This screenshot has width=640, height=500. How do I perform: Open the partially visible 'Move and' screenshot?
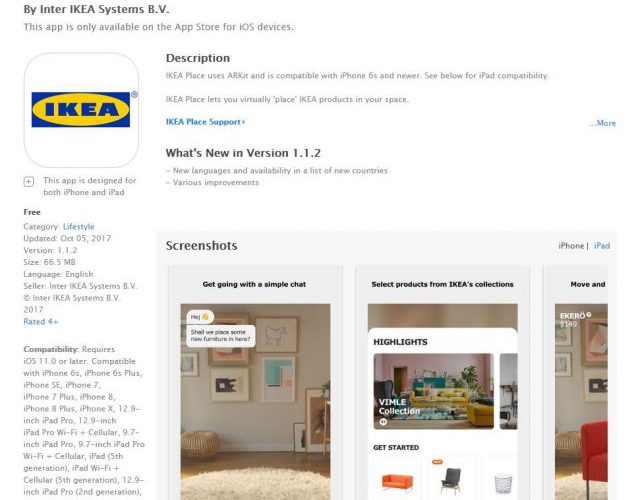coord(576,382)
